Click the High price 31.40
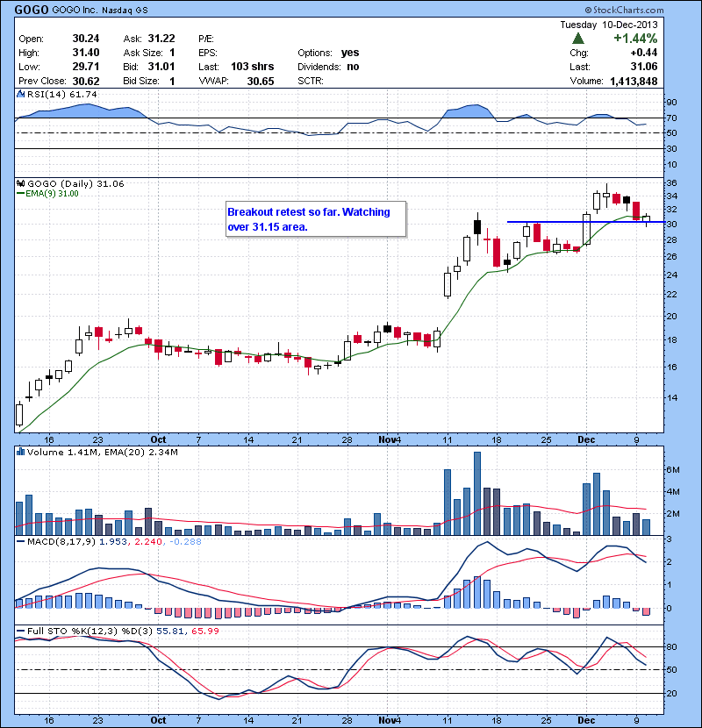Screen dimensions: 702x728 pyautogui.click(x=85, y=53)
